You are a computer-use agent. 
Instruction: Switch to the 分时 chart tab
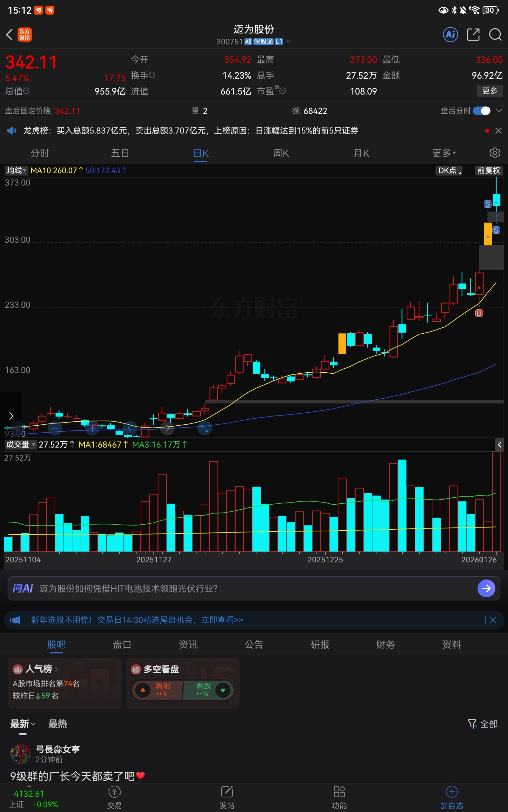tap(40, 153)
